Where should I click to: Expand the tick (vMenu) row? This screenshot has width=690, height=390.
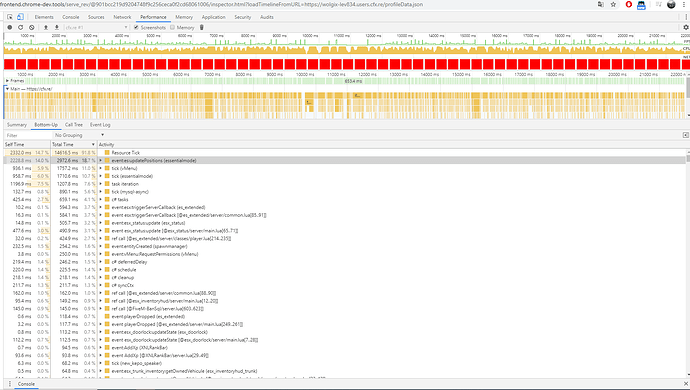click(x=101, y=168)
